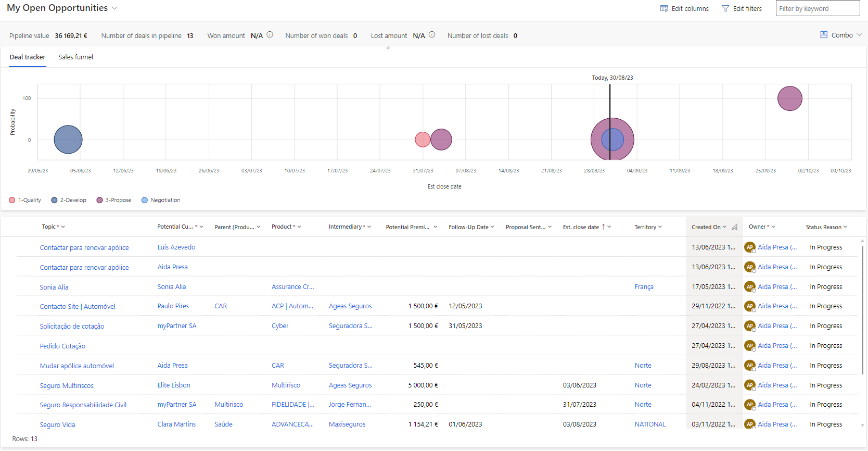Click the Edit columns icon
This screenshot has height=451, width=868.
point(663,8)
